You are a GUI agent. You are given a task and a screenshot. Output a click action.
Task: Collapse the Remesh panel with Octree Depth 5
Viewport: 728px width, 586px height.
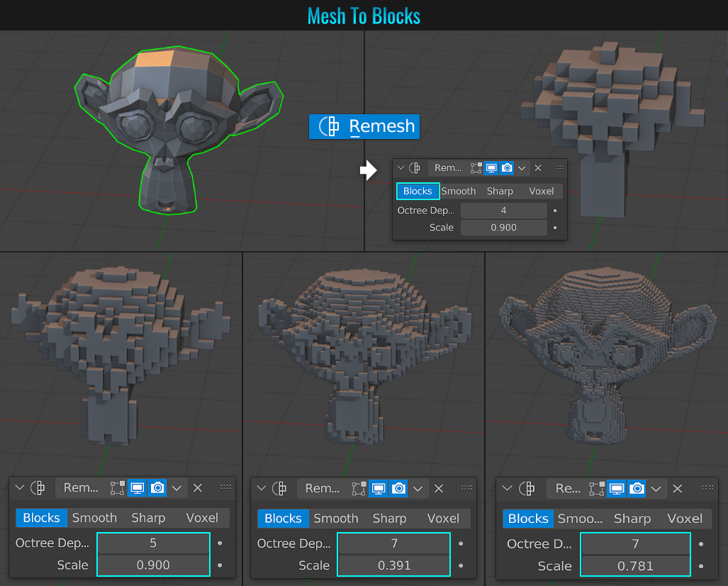(x=20, y=487)
